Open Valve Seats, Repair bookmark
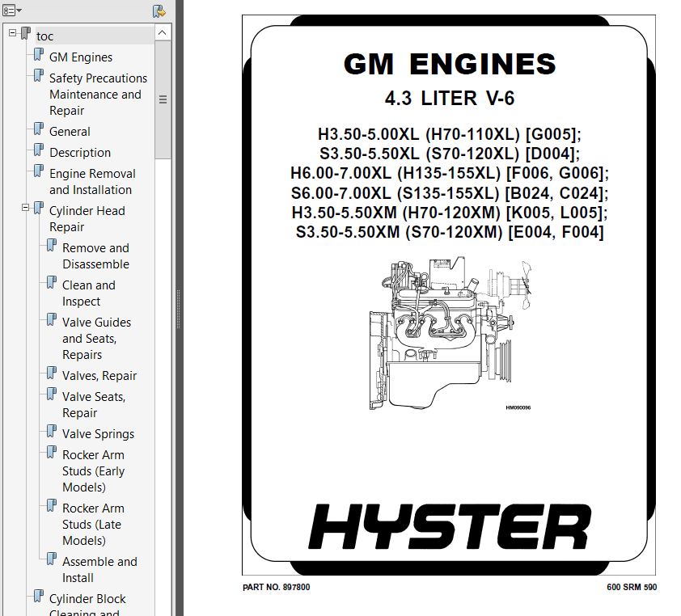Image resolution: width=681 pixels, height=616 pixels. pos(94,404)
